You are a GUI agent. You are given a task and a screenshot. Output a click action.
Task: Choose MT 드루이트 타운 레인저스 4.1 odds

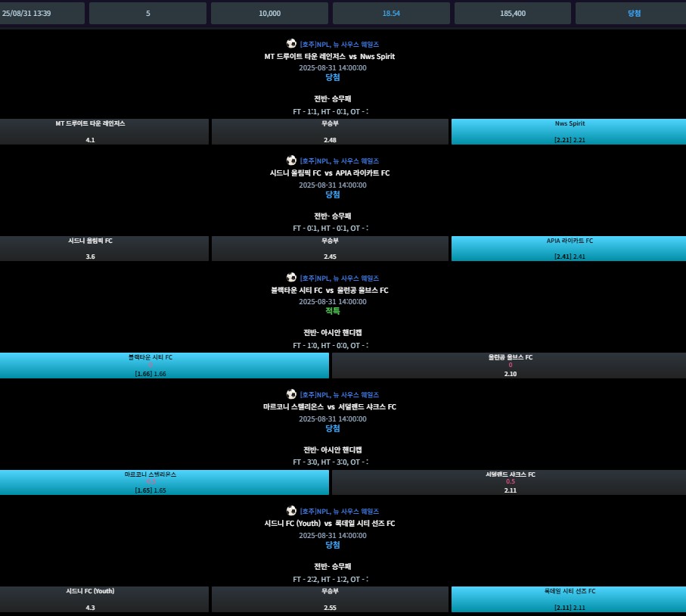104,132
